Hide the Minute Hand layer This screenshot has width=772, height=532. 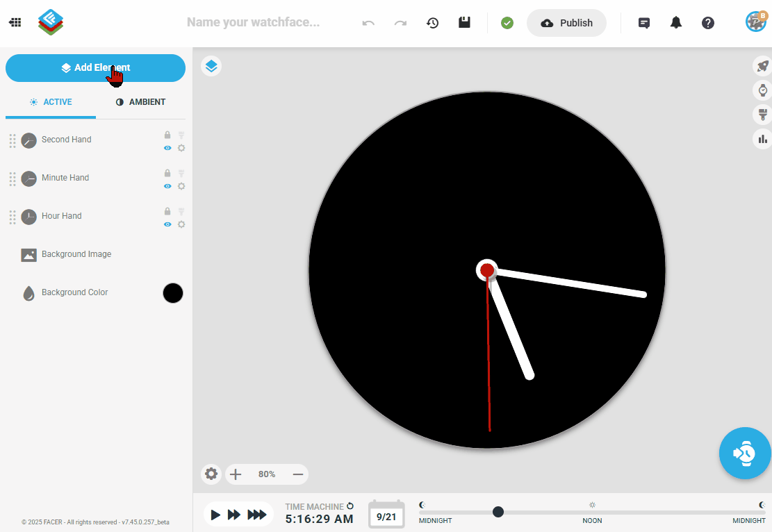pyautogui.click(x=167, y=186)
